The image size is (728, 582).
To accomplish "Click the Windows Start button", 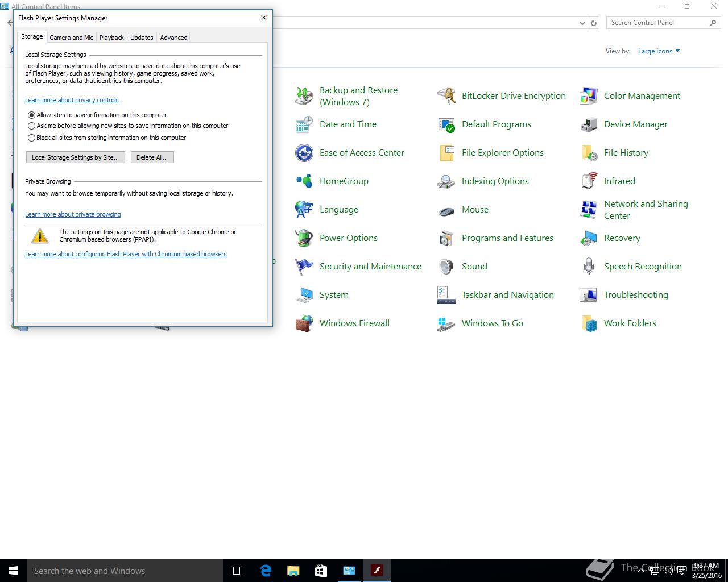I will coord(14,571).
